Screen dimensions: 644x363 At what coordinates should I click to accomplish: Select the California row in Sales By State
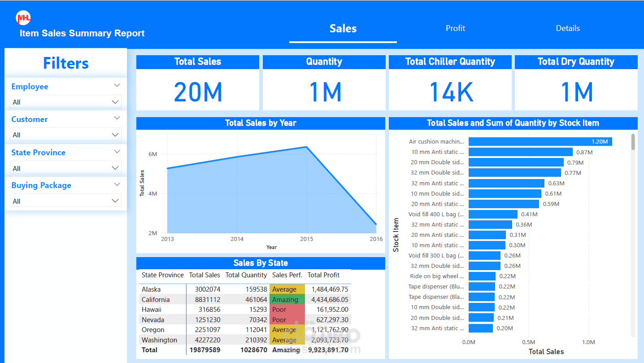[x=155, y=299]
